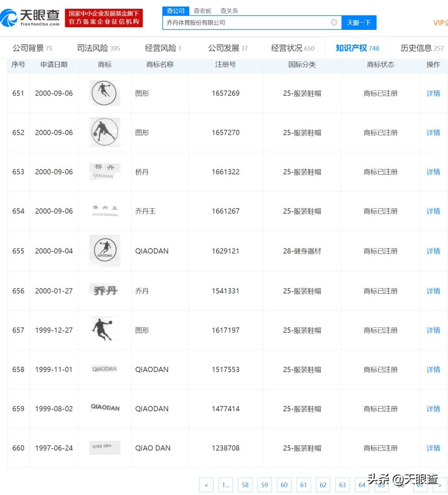Click the 乔丹王 trademark name
Screen dimensions: 448x495
[145, 211]
